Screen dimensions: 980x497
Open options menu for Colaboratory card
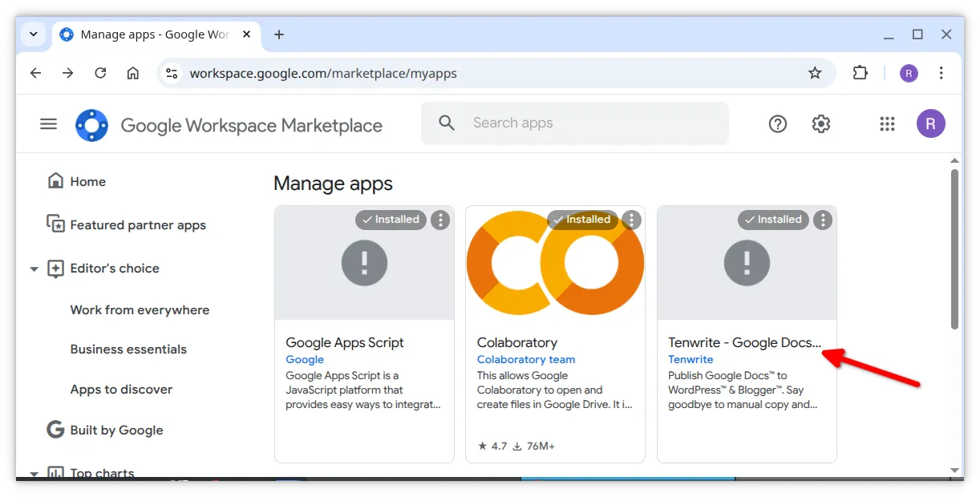pyautogui.click(x=631, y=220)
